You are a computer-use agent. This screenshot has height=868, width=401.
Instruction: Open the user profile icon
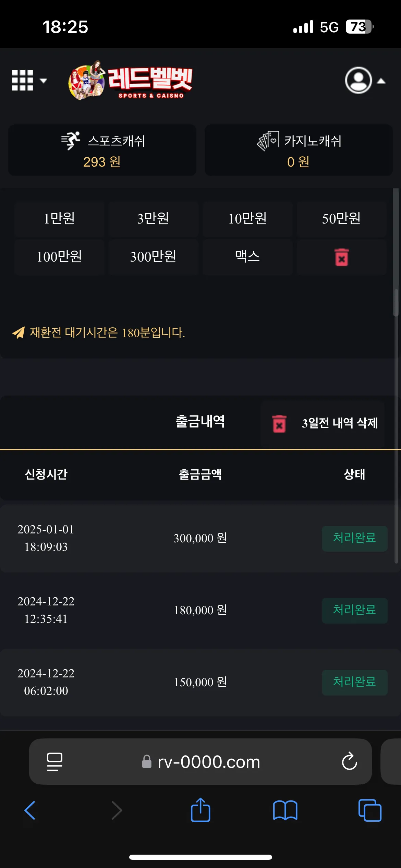pyautogui.click(x=358, y=80)
